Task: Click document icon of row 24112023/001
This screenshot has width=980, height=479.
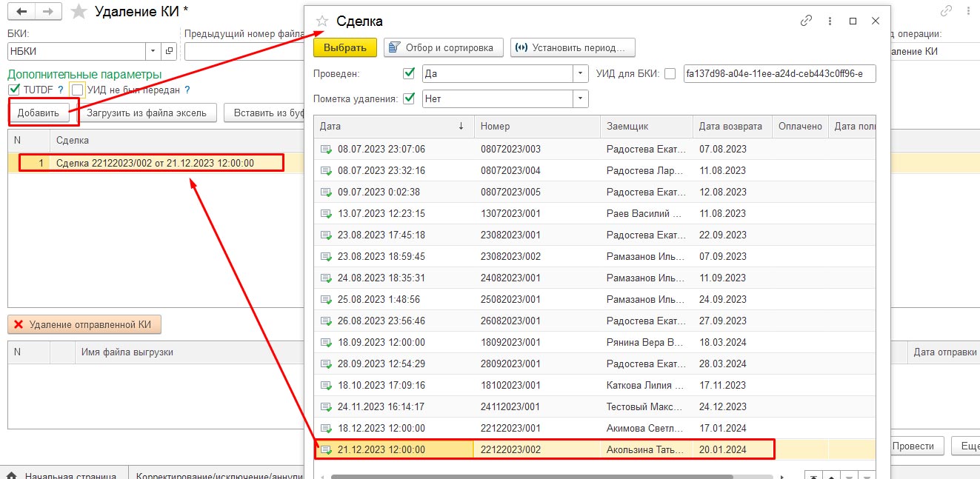Action: 326,406
